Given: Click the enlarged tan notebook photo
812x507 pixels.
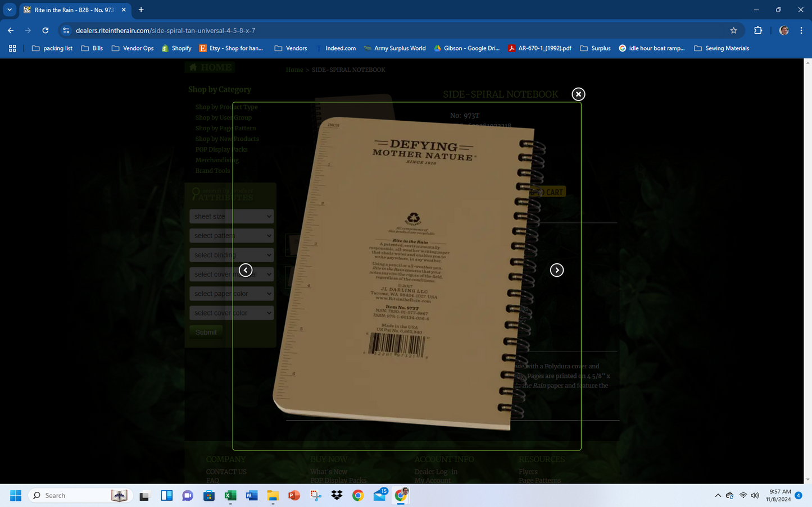Looking at the screenshot, I should click(407, 276).
